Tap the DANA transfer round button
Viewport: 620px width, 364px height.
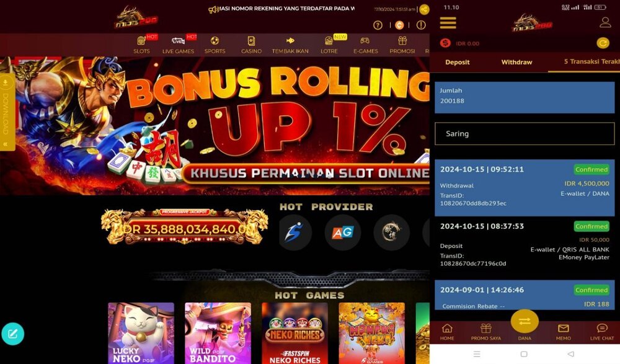tap(525, 321)
